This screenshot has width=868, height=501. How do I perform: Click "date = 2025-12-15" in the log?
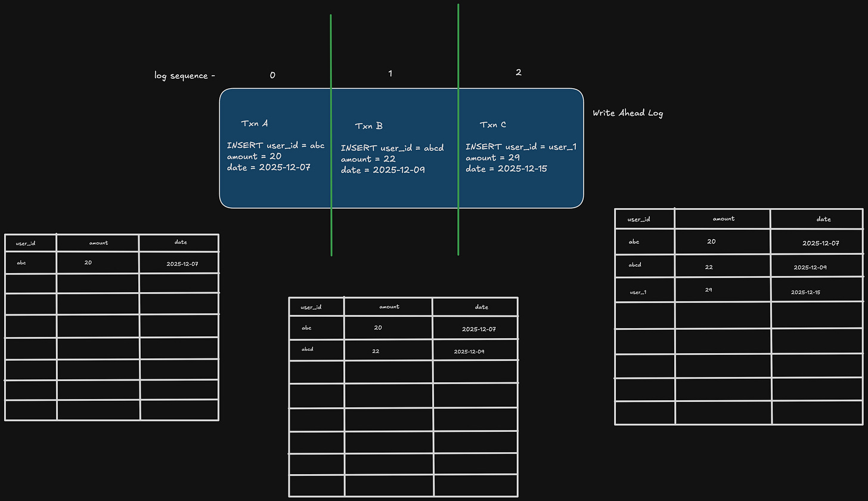click(x=506, y=169)
